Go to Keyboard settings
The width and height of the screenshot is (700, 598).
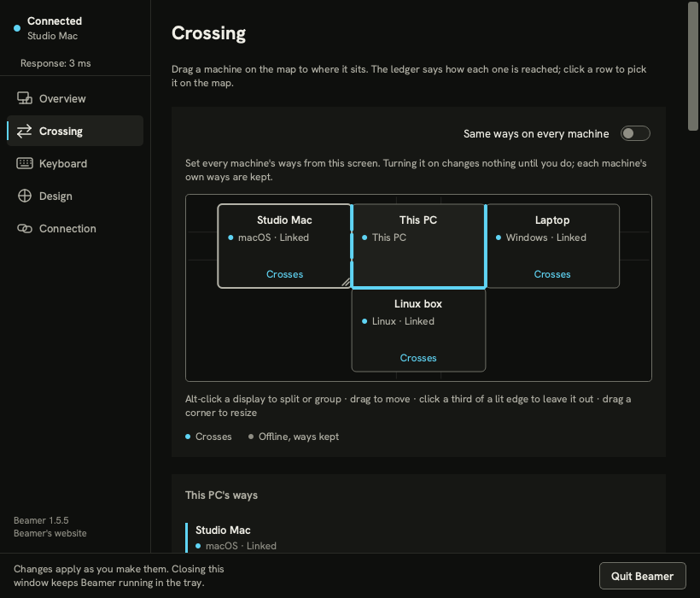[75, 163]
